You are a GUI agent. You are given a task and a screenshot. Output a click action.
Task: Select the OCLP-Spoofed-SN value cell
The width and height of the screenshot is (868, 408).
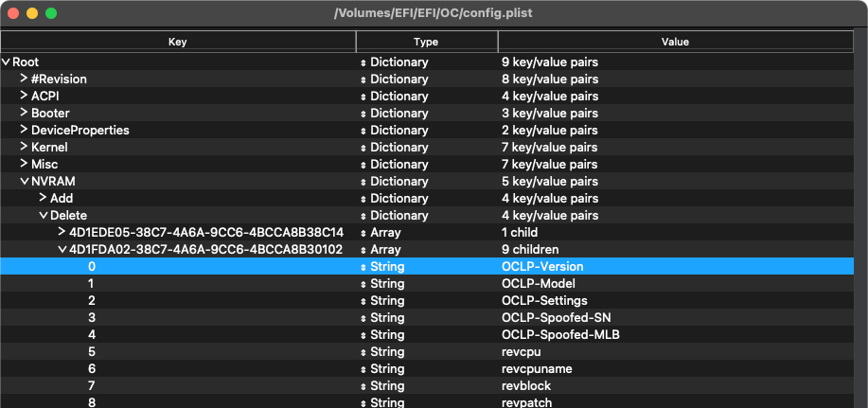click(556, 318)
